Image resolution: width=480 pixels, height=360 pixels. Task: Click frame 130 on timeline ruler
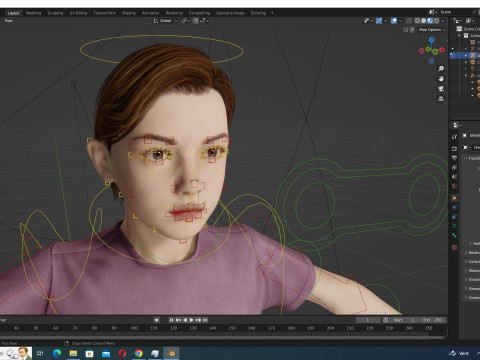pos(193,328)
